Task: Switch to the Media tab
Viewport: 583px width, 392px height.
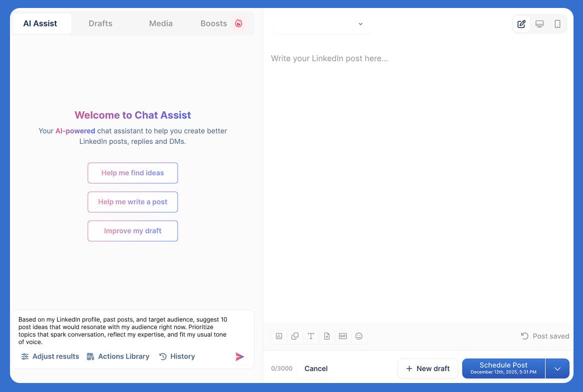Action: pyautogui.click(x=161, y=23)
